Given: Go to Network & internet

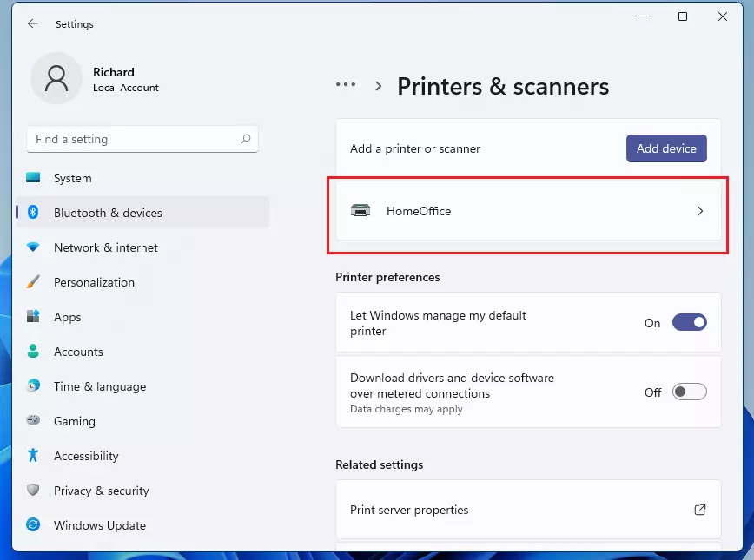Looking at the screenshot, I should coord(142,247).
